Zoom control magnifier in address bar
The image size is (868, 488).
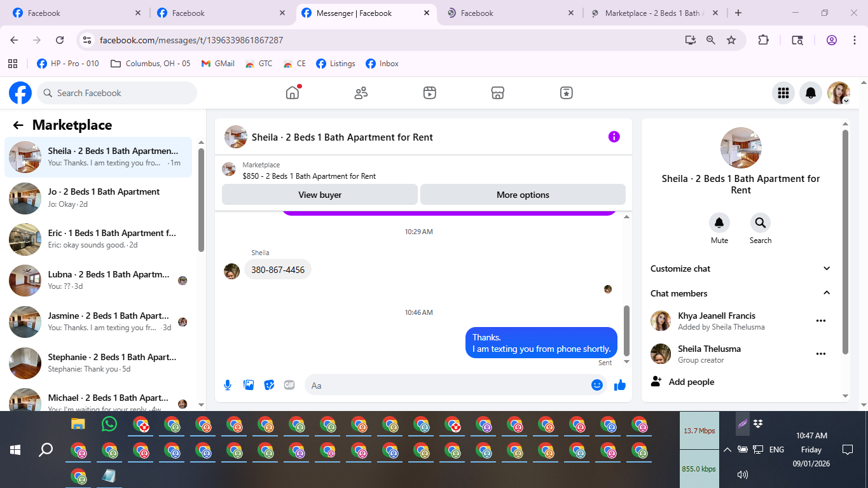click(x=711, y=40)
